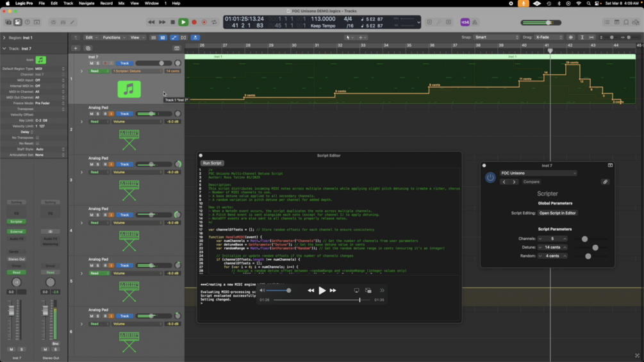Click the Duplicate Track icon
This screenshot has height=362, width=644.
88,49
